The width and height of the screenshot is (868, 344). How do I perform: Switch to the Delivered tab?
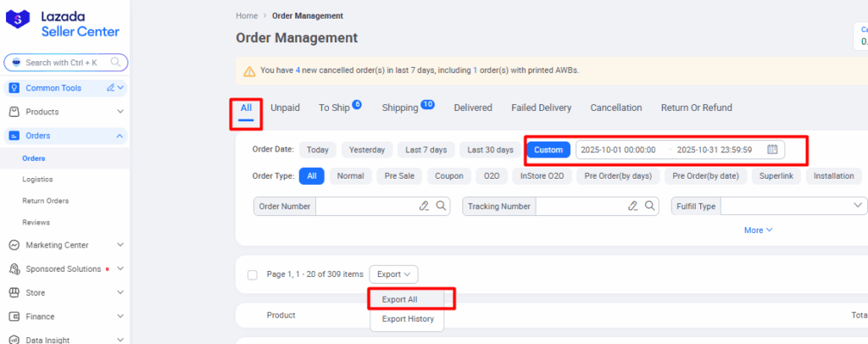[x=473, y=108]
